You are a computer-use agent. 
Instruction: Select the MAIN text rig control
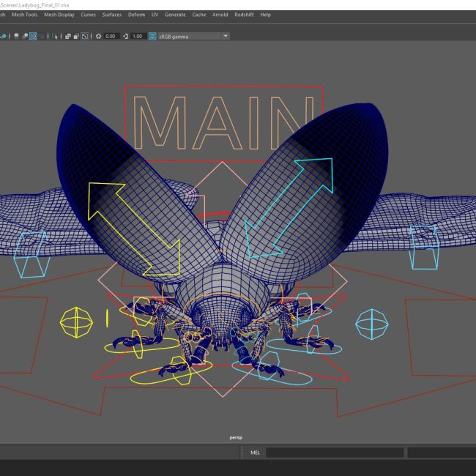point(224,123)
